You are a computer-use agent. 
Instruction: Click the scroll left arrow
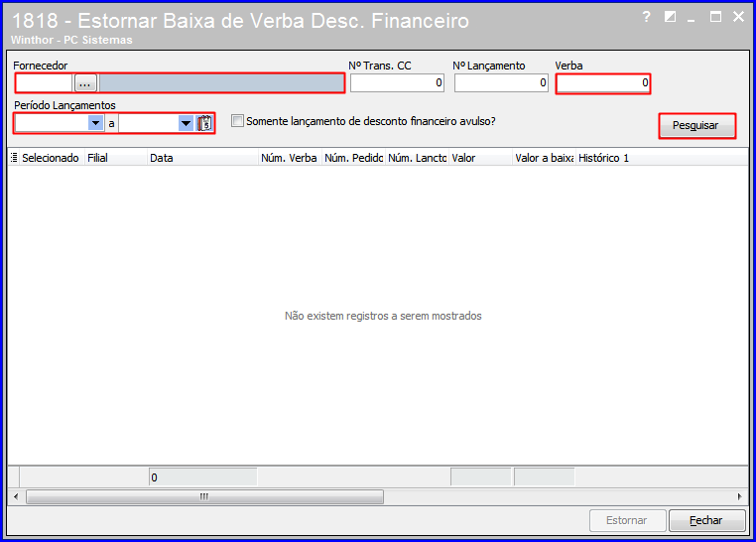tap(16, 496)
